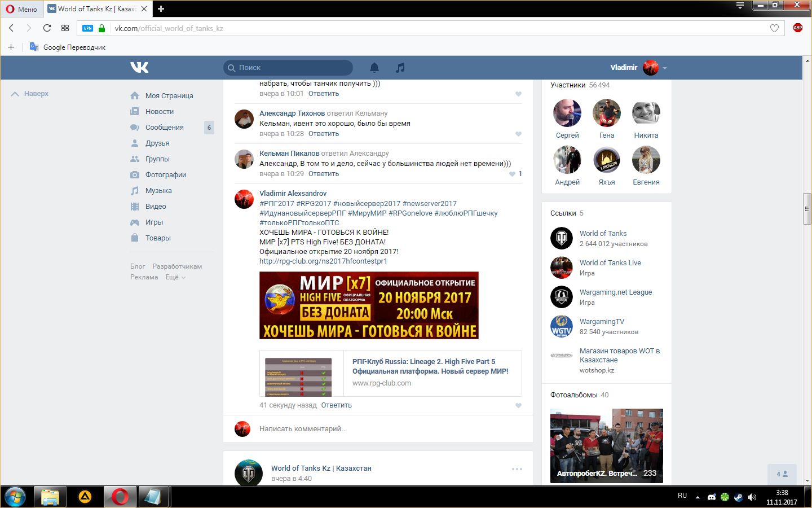The image size is (812, 508).
Task: Click the page vertical scrollbar thumb
Action: coord(807,208)
